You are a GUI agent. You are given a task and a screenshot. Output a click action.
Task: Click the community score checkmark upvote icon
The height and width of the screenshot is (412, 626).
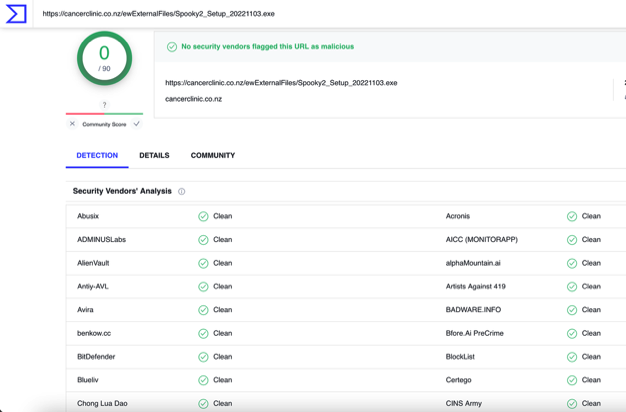137,124
